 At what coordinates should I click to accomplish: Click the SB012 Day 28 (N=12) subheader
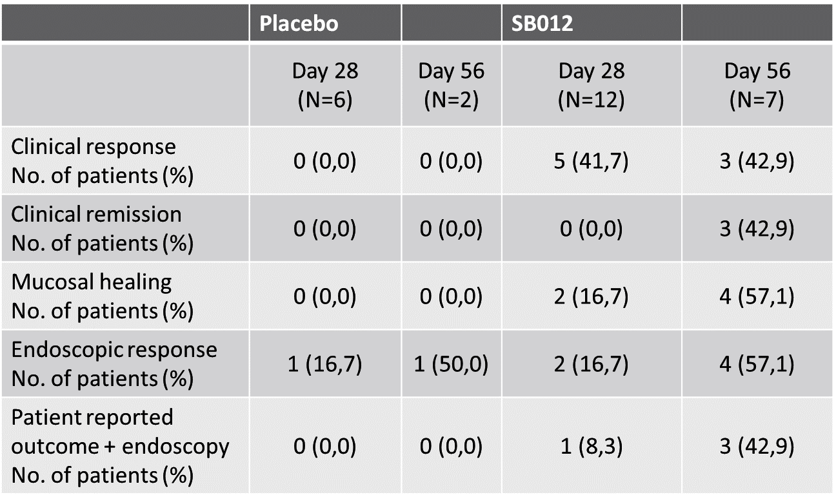coord(592,86)
